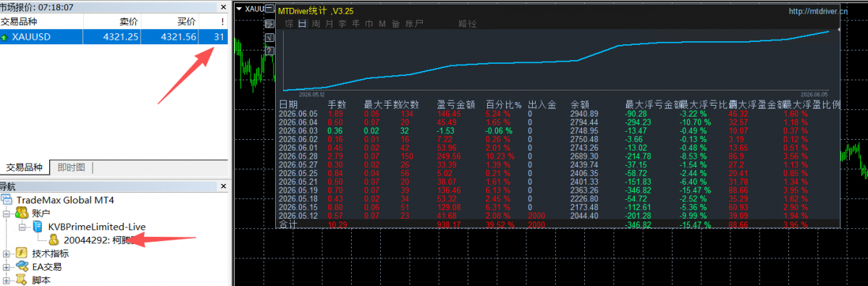Switch to the 交易品种 tab in market watch
Viewport: 868px width, 286px height.
(x=24, y=167)
